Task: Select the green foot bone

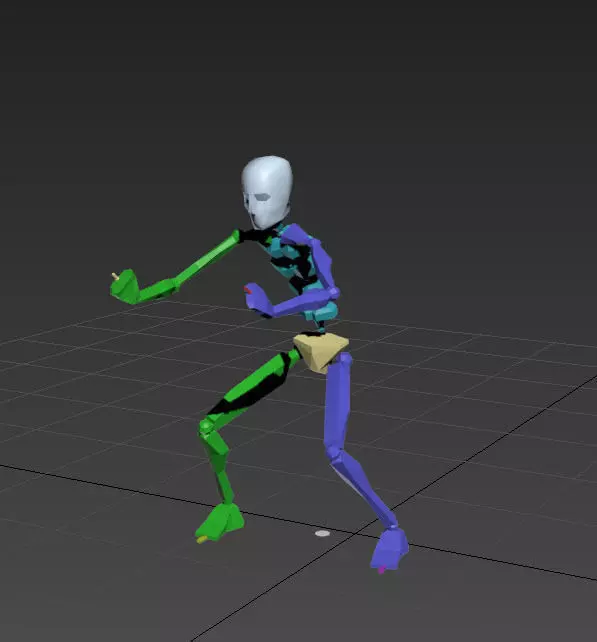Action: pyautogui.click(x=220, y=522)
